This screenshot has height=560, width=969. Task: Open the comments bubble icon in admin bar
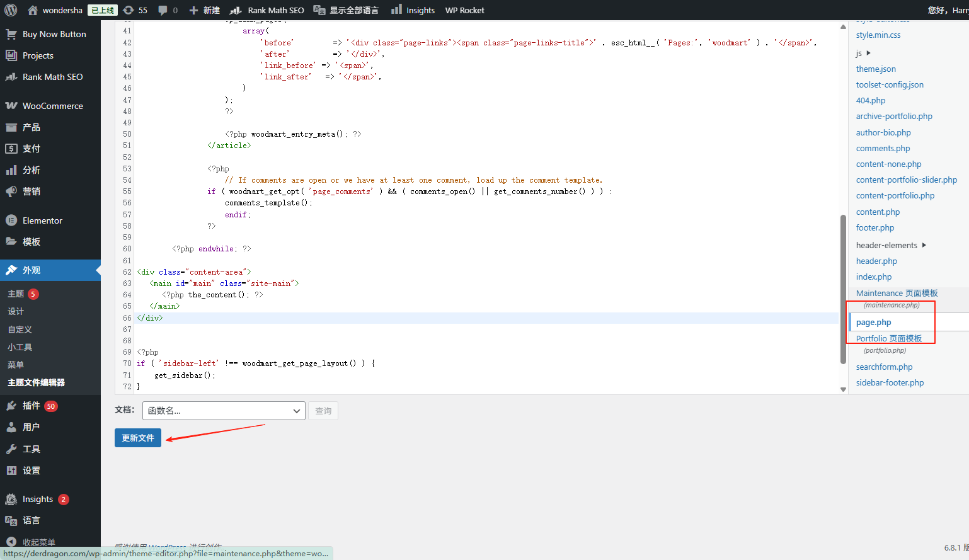coord(163,10)
